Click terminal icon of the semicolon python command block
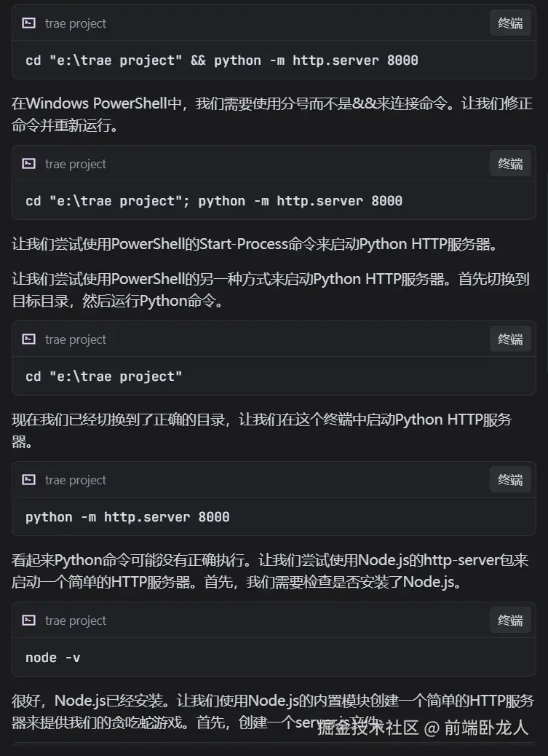 [29, 164]
